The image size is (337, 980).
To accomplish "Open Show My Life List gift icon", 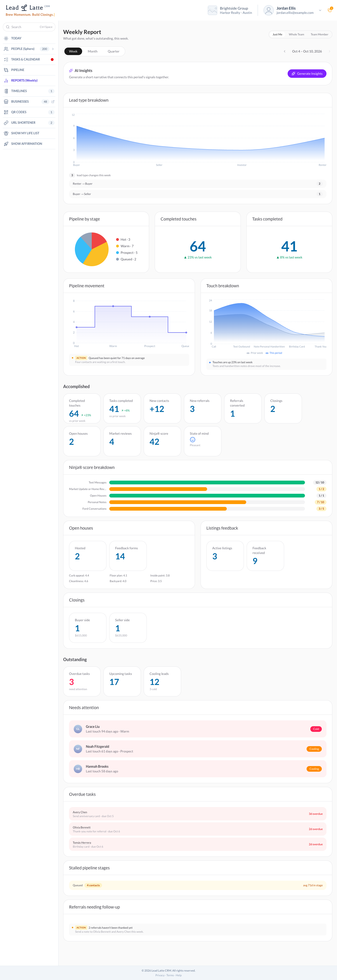I will pos(6,133).
